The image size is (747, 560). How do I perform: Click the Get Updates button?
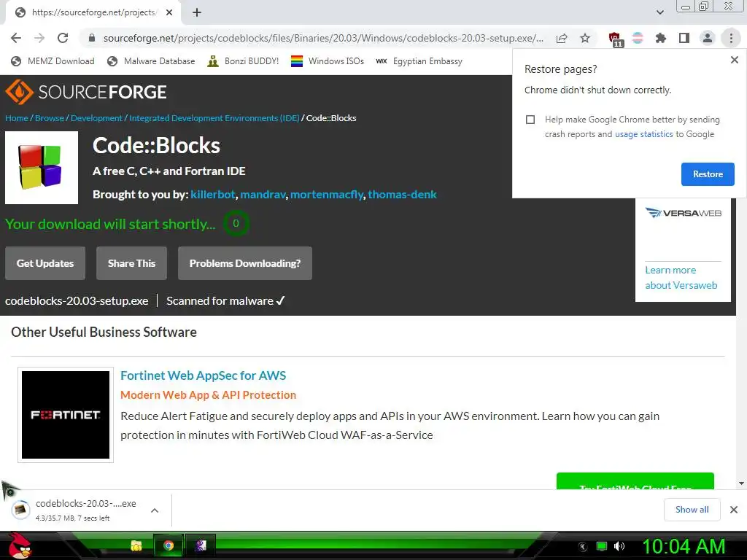(45, 263)
